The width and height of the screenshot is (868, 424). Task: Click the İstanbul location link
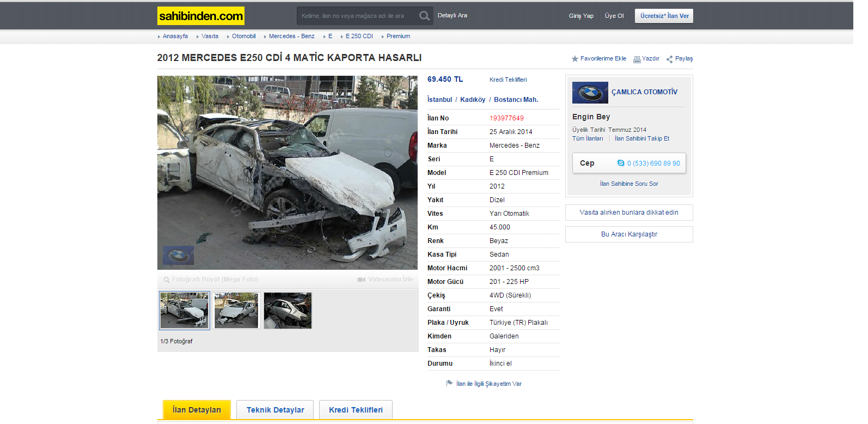[x=439, y=100]
